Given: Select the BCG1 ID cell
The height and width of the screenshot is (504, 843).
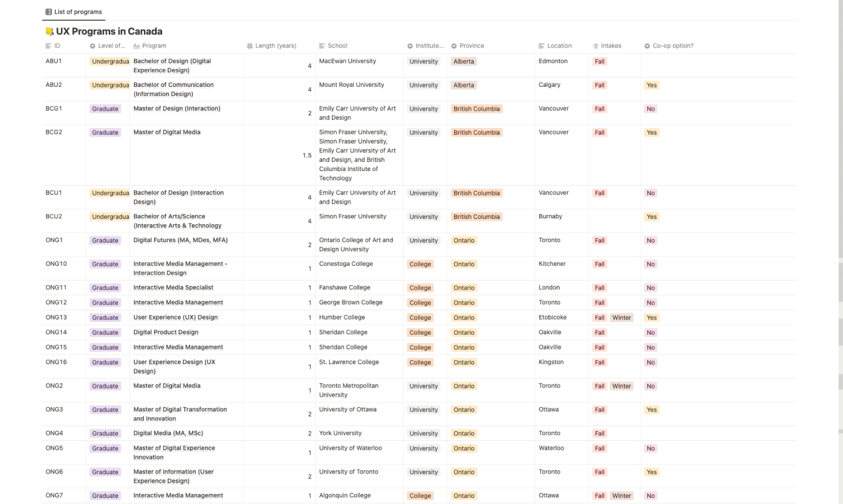Looking at the screenshot, I should [x=64, y=113].
